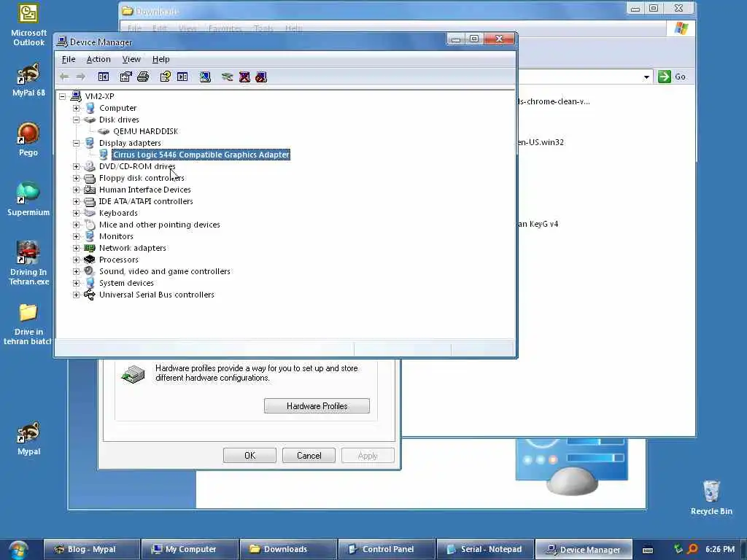The image size is (747, 560).
Task: Expand the Network adapters node
Action: (76, 248)
